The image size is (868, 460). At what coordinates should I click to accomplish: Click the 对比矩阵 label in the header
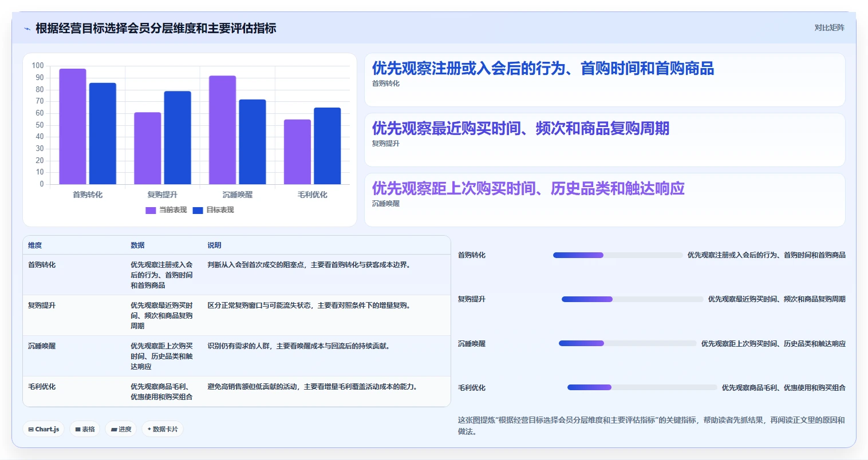pos(829,27)
